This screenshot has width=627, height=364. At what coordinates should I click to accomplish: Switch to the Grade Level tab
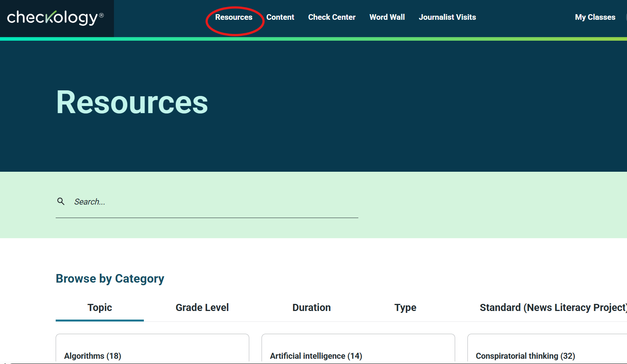point(202,308)
